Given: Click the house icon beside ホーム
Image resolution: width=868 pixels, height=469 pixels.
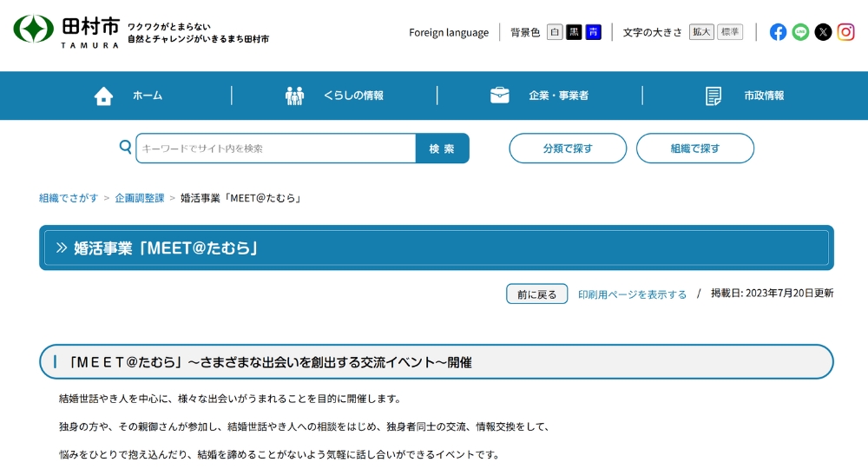Looking at the screenshot, I should 103,96.
